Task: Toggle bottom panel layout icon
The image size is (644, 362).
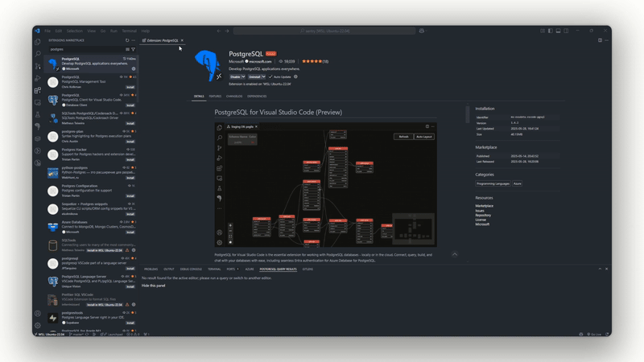Action: [x=558, y=31]
